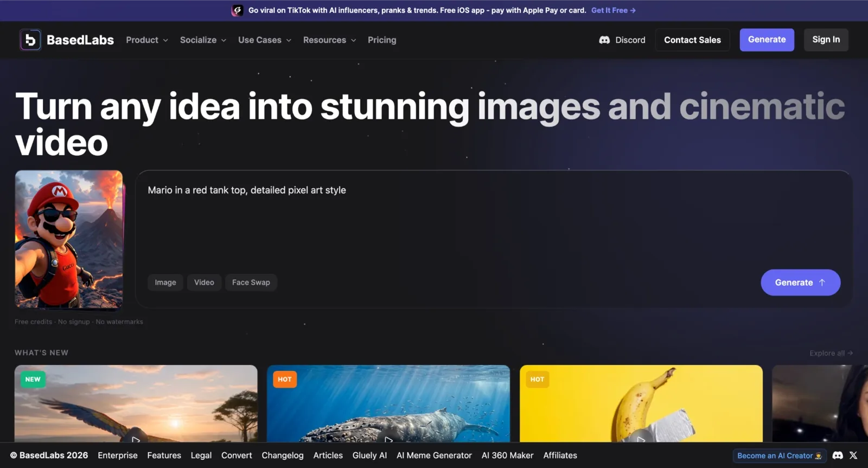Click Contact Sales button
This screenshot has height=468, width=868.
[x=692, y=40]
